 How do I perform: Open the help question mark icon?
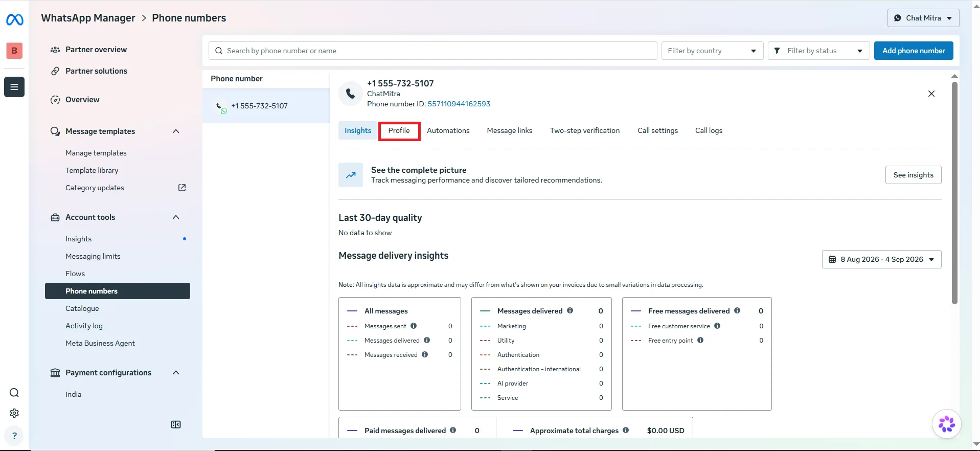[x=14, y=436]
